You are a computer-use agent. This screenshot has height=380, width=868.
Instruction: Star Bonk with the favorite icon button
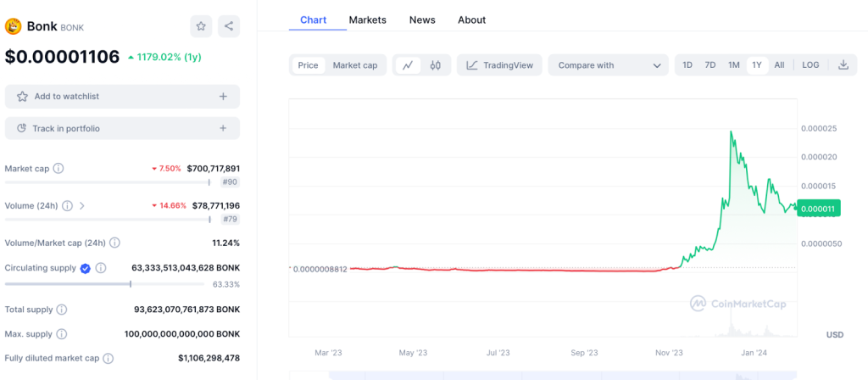point(201,26)
